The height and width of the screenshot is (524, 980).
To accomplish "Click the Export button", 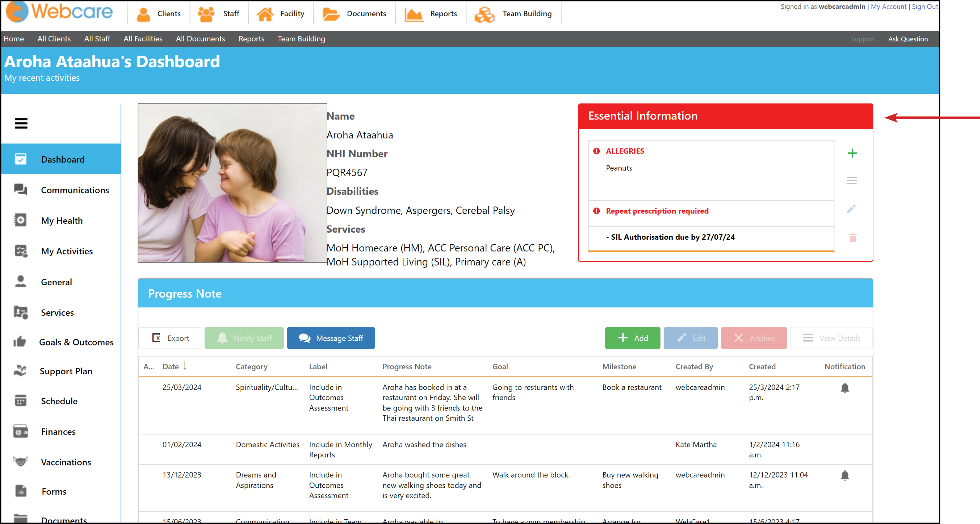I will point(170,338).
